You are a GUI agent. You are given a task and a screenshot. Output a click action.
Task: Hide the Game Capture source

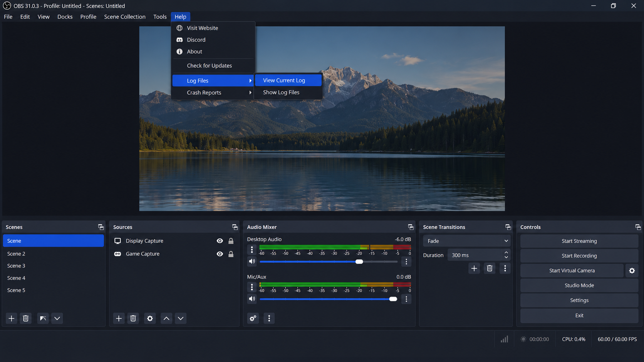(x=220, y=254)
